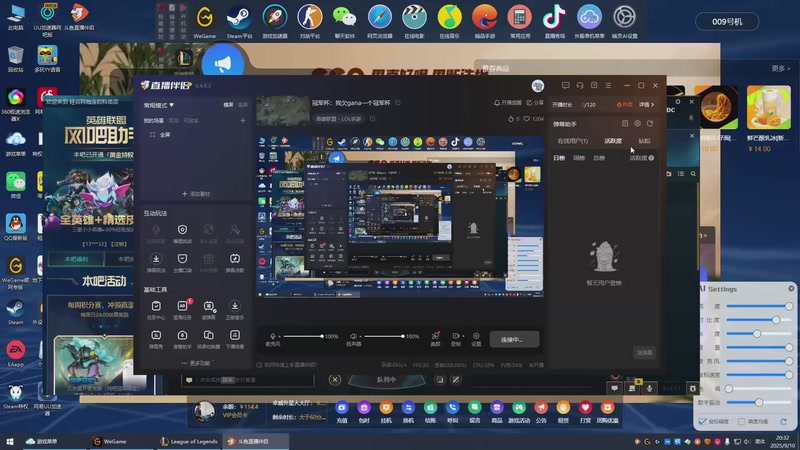This screenshot has width=800, height=450.
Task: Reset AI Settings with the refresh icon
Action: [784, 421]
